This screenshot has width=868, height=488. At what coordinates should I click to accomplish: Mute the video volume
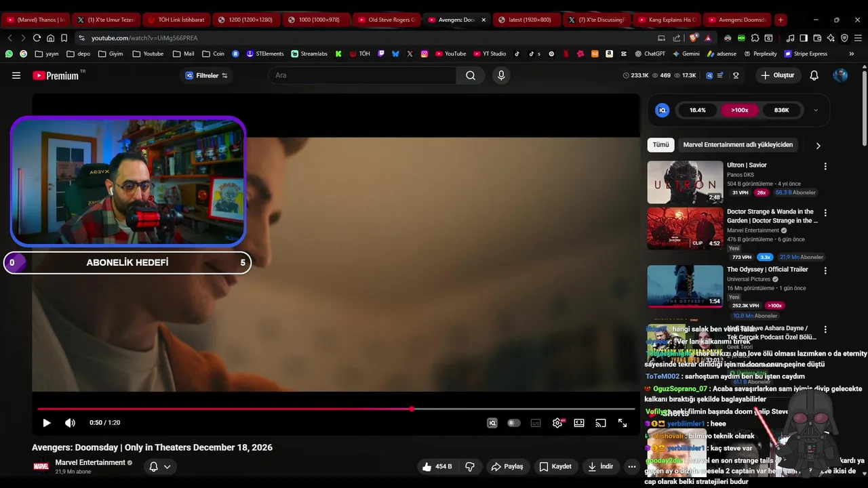(x=70, y=423)
